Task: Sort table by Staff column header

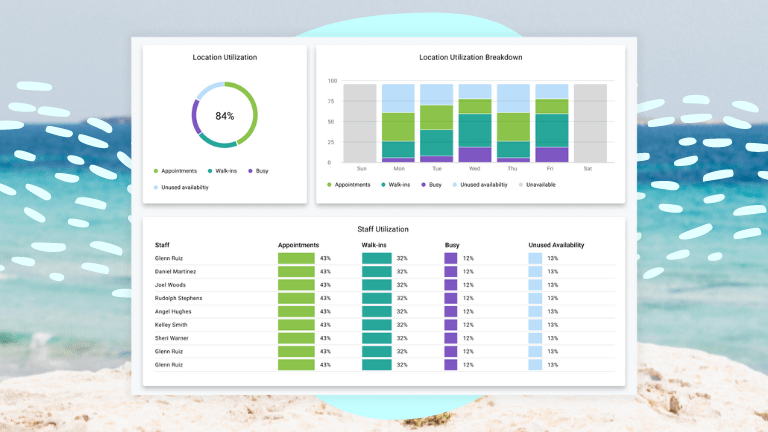Action: point(162,245)
